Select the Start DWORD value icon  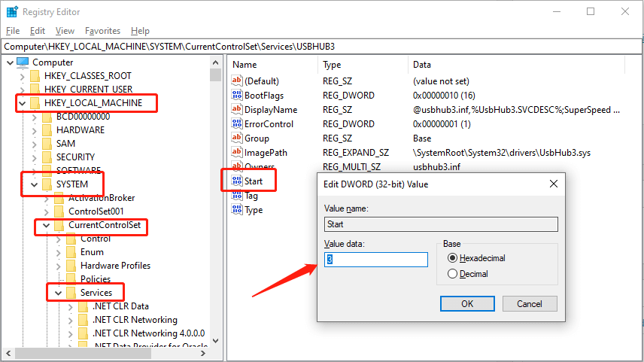point(236,181)
